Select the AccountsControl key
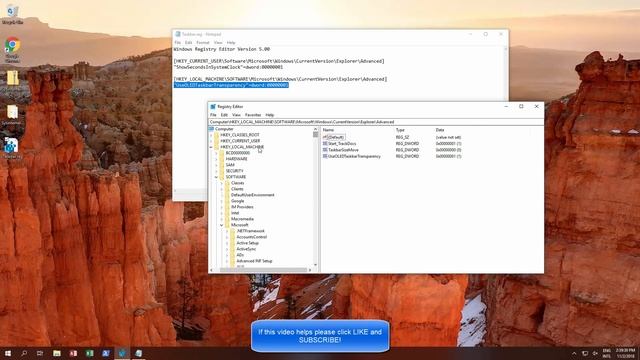The image size is (640, 360). (x=251, y=237)
